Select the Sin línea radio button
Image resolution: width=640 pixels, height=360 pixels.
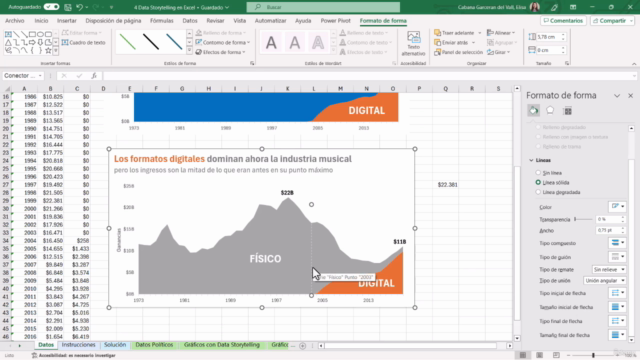(538, 173)
